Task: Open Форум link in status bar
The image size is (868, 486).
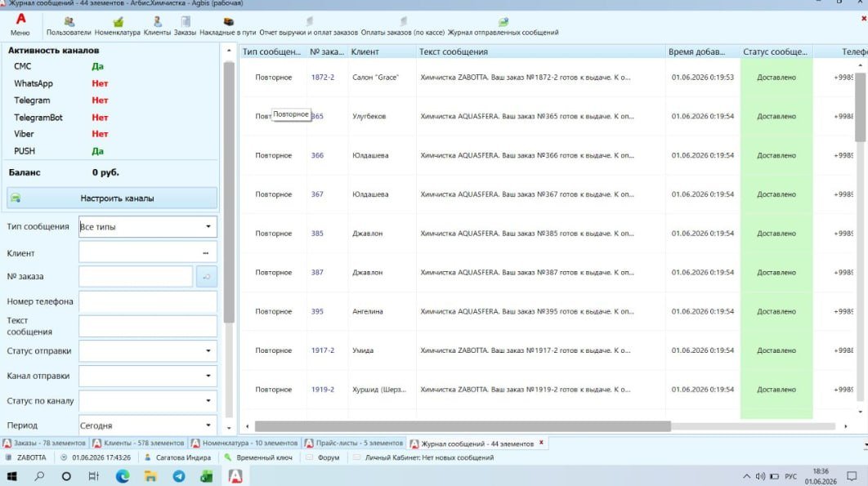Action: [x=323, y=457]
